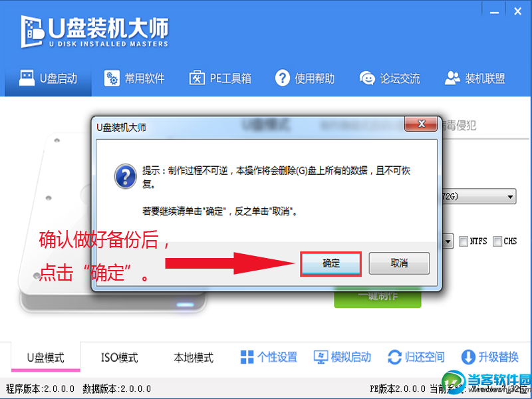Confirm with the 确定 button
Image resolution: width=532 pixels, height=399 pixels.
(x=331, y=263)
